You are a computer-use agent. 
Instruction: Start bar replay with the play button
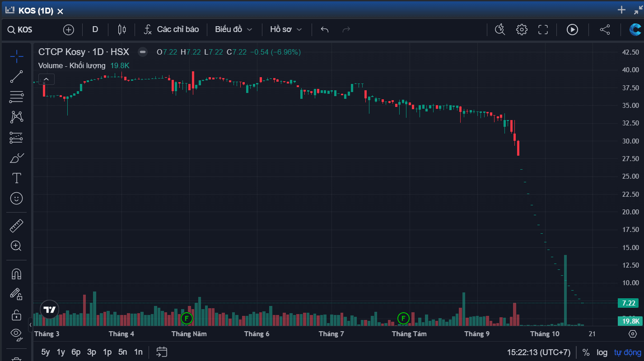(572, 30)
